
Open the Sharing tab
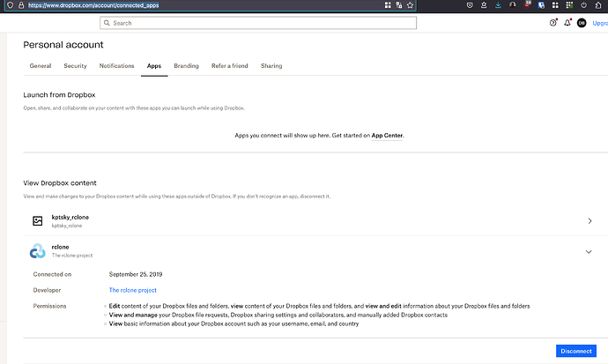pos(271,66)
